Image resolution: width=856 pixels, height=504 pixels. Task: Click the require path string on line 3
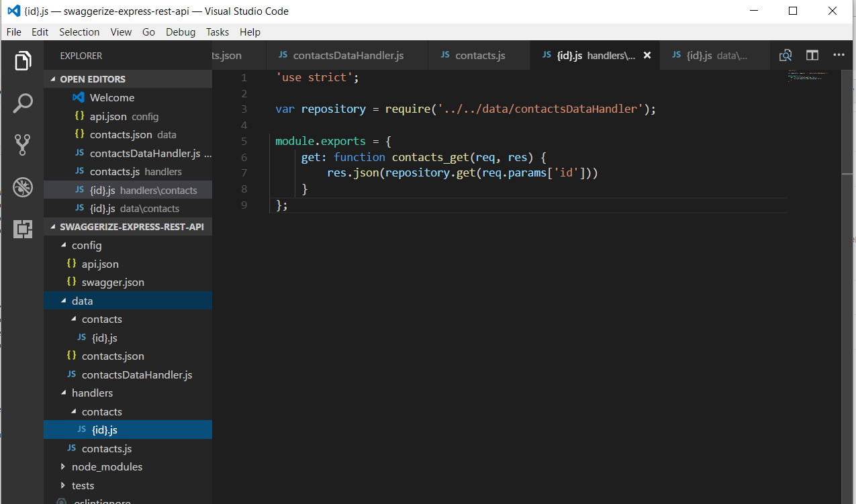click(x=540, y=109)
